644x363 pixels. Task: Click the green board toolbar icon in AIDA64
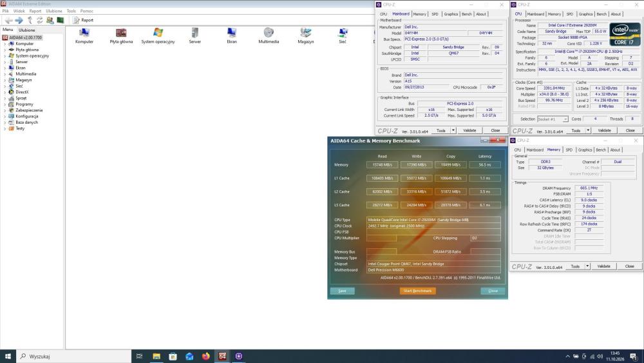(61, 20)
